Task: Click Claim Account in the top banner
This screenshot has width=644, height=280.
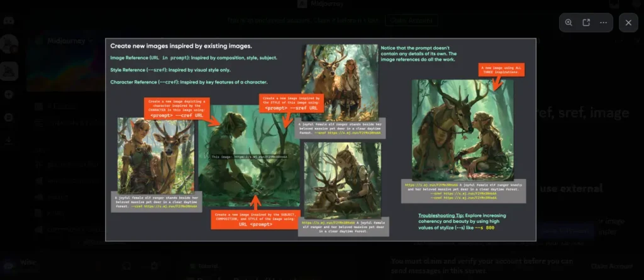Action: (412, 20)
